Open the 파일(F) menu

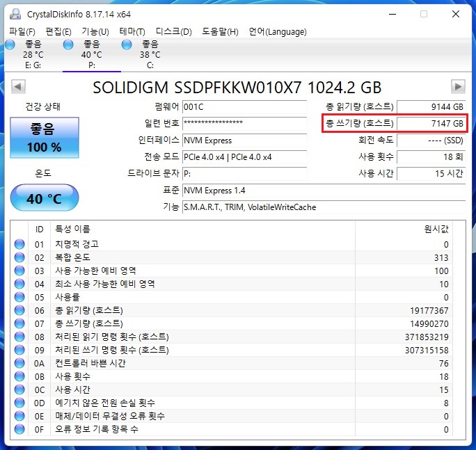(x=22, y=31)
